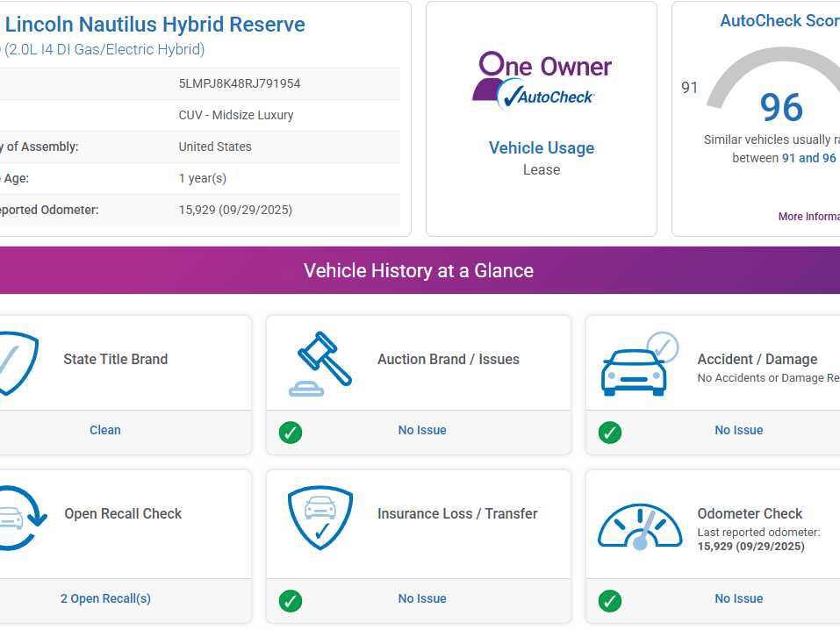Open the 2 Open Recall(s) link
This screenshot has height=630, width=840.
click(x=105, y=598)
